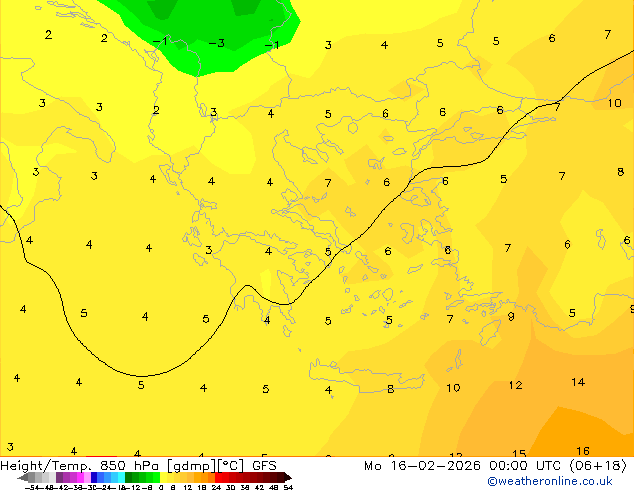Click the bright red legend swatch at 24
Viewport: 634px width, 490px height.
pos(218,477)
